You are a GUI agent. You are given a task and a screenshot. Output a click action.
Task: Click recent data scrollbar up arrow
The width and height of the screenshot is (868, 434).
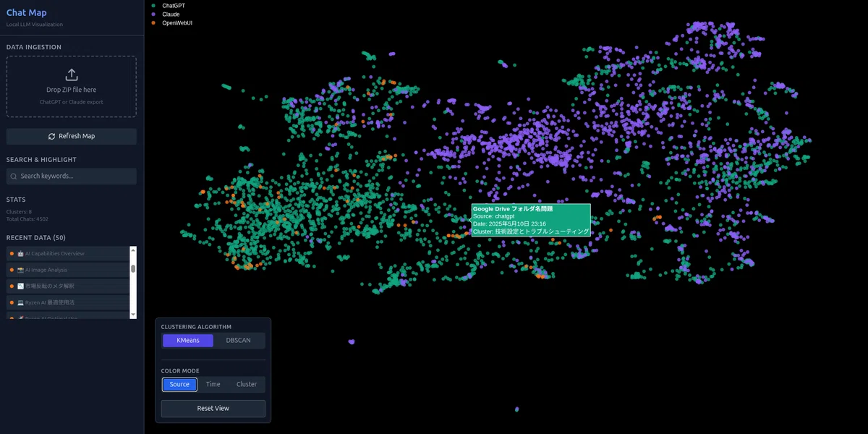pyautogui.click(x=133, y=250)
